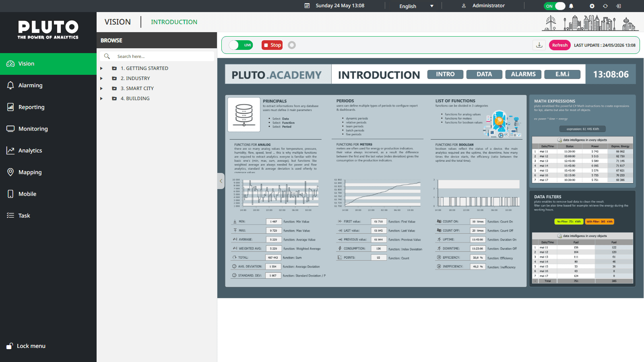Image resolution: width=644 pixels, height=362 pixels.
Task: Click the VISION page title
Action: point(118,22)
